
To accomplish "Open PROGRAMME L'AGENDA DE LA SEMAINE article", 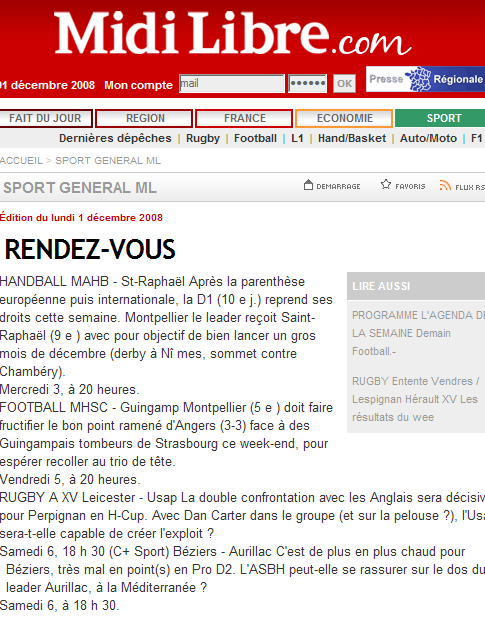I will (418, 333).
